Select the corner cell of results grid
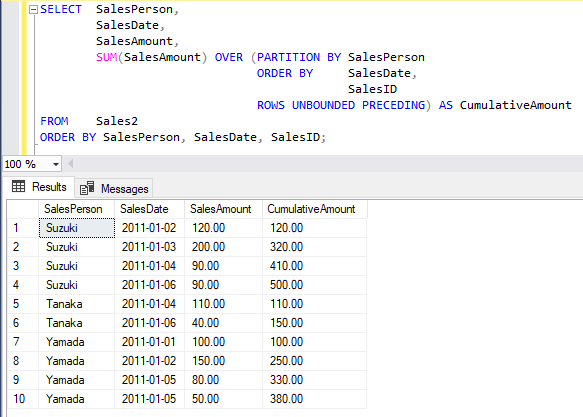 [23, 209]
